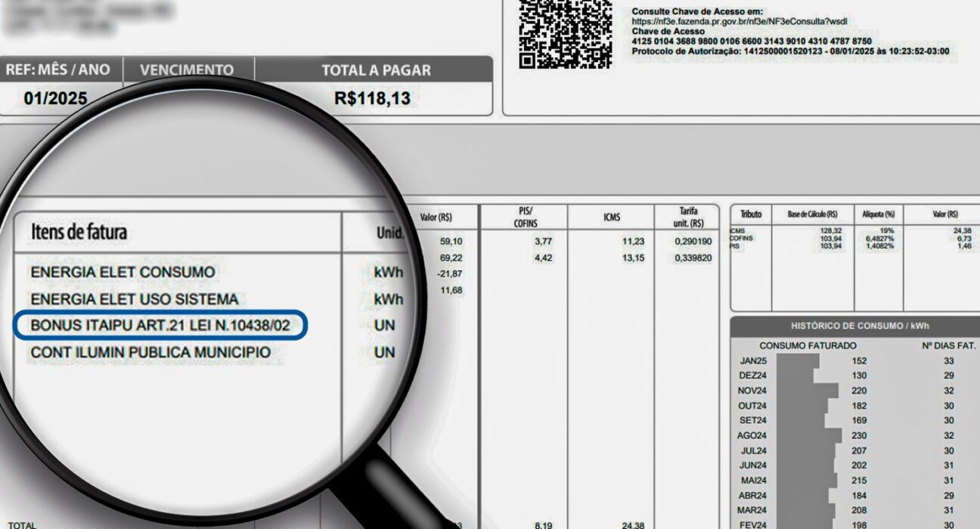Select 33 billing days for JAN25
980x529 pixels.
948,361
